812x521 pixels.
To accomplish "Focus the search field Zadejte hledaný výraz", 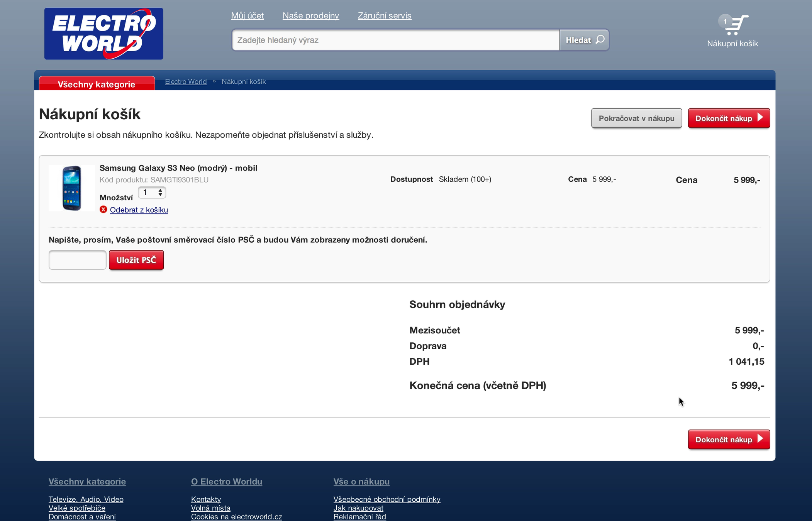I will coord(396,40).
